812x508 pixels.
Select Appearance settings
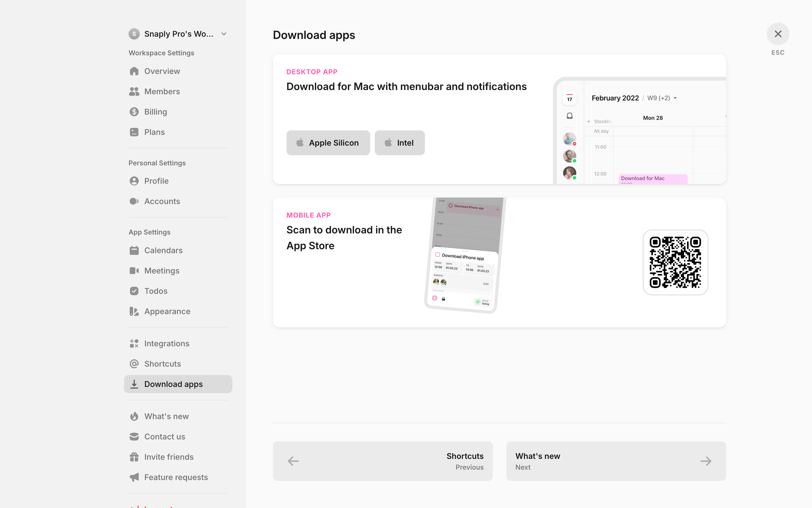(178, 312)
